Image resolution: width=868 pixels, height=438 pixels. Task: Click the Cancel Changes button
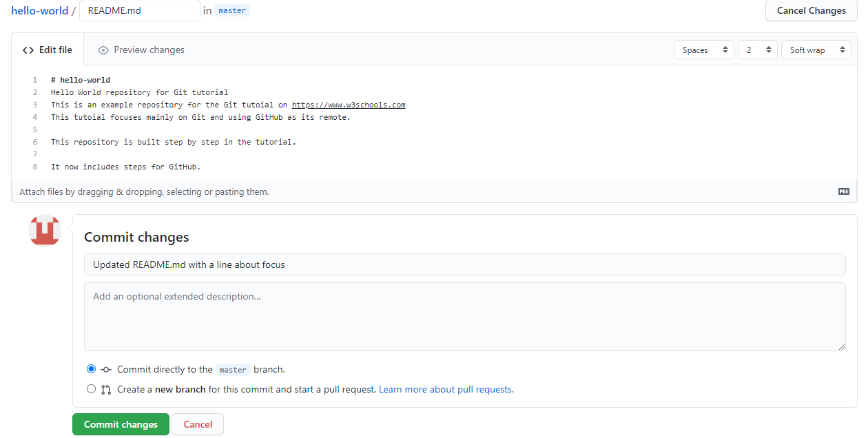click(811, 10)
